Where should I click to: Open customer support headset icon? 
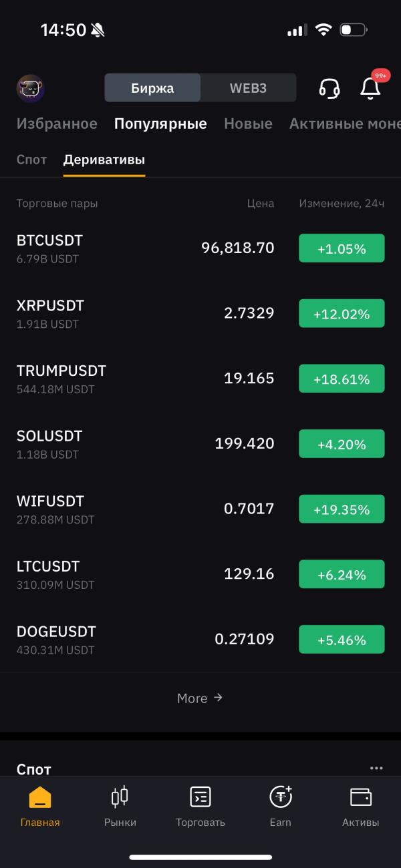pyautogui.click(x=329, y=88)
